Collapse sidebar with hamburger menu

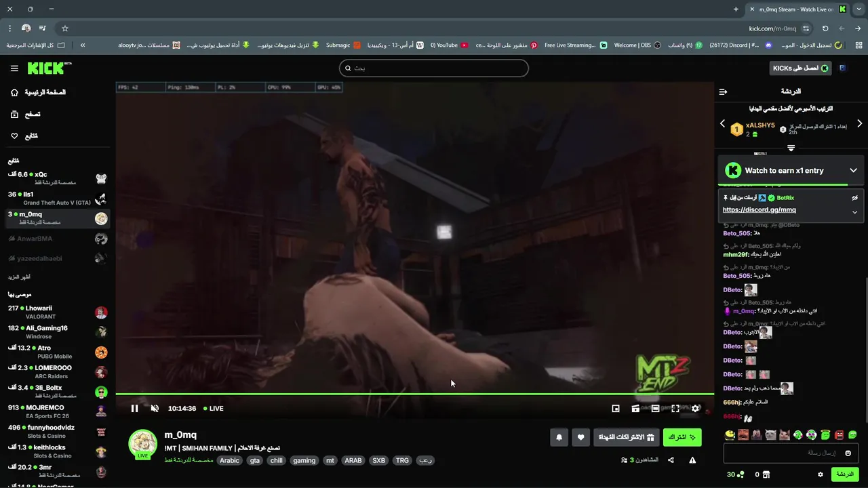(x=14, y=68)
